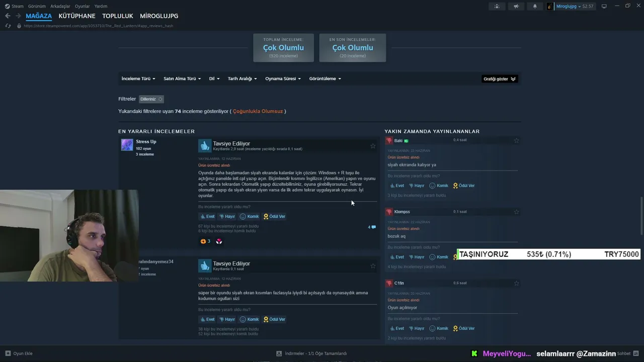The image size is (644, 362).
Task: Open the Stress Up profile link
Action: (x=146, y=142)
